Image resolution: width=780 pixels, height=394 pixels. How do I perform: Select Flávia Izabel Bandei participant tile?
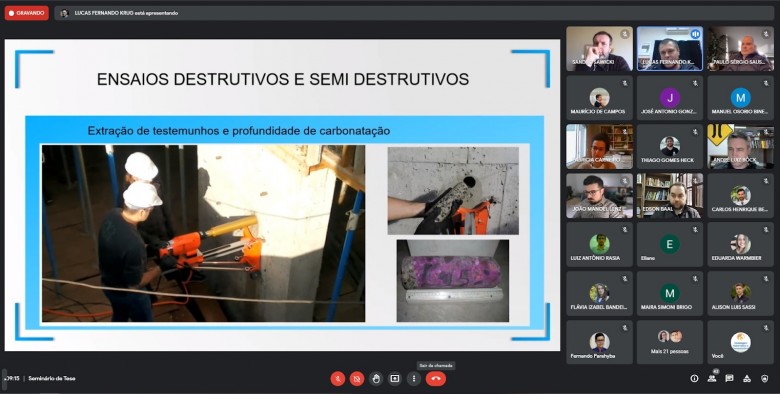click(x=599, y=294)
